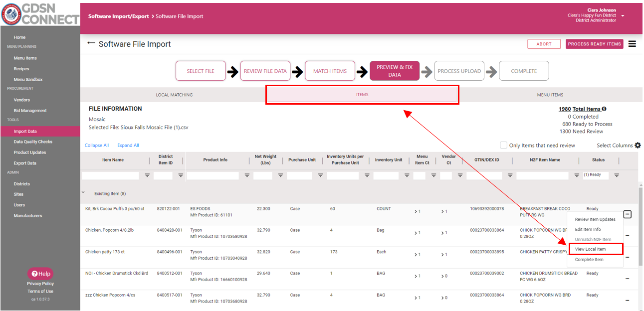Open the hamburger menu beside Process Ready Items
Screen dimensions: 644x311
(x=632, y=44)
